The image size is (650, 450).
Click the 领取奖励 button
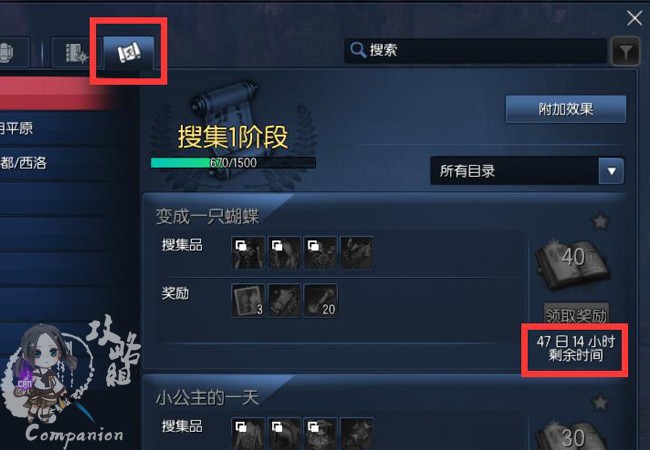coord(576,315)
